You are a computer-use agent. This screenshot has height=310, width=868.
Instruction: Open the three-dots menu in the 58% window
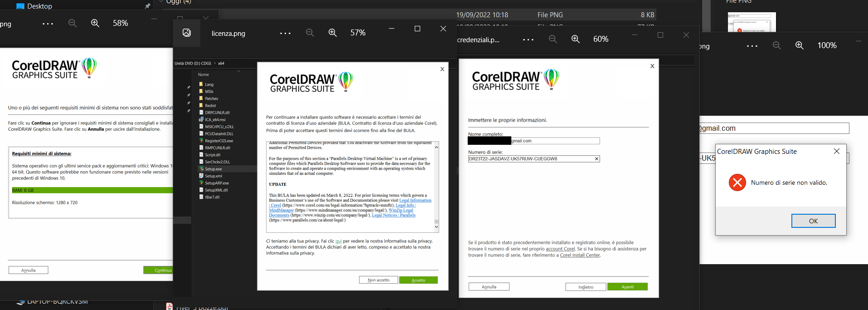click(48, 24)
